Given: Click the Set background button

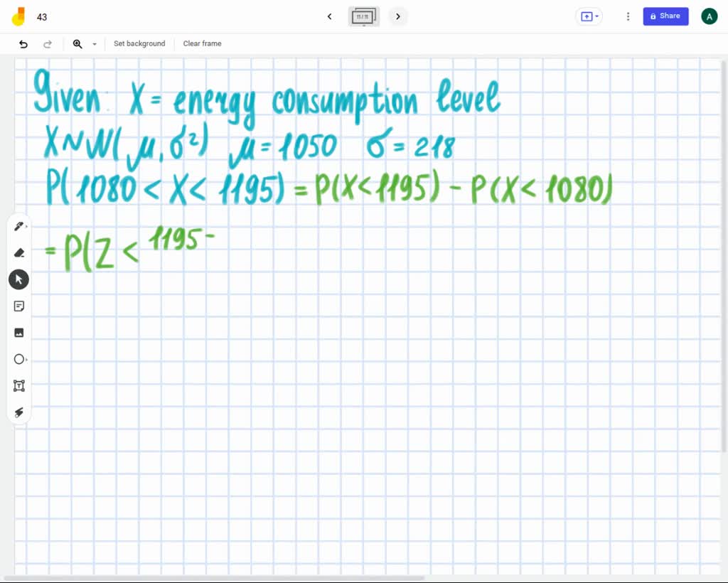Looking at the screenshot, I should (139, 43).
